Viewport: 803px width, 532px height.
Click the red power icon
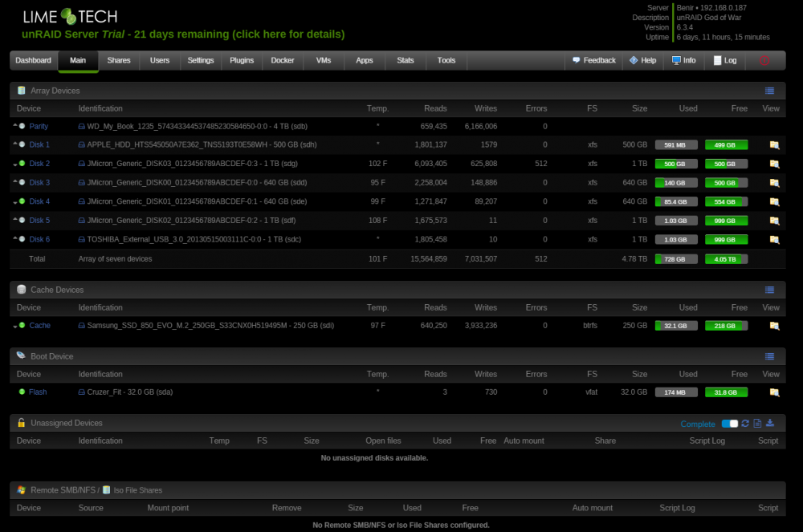click(764, 60)
